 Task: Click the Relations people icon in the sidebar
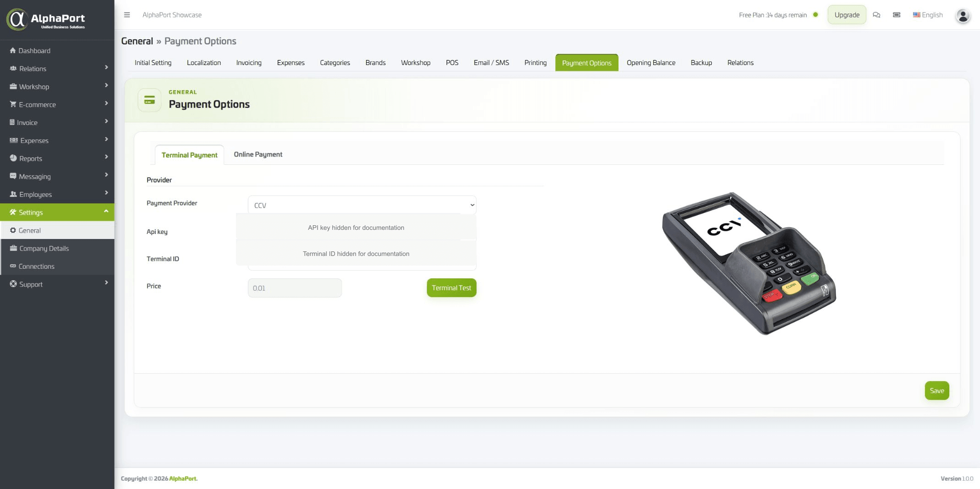click(x=13, y=68)
